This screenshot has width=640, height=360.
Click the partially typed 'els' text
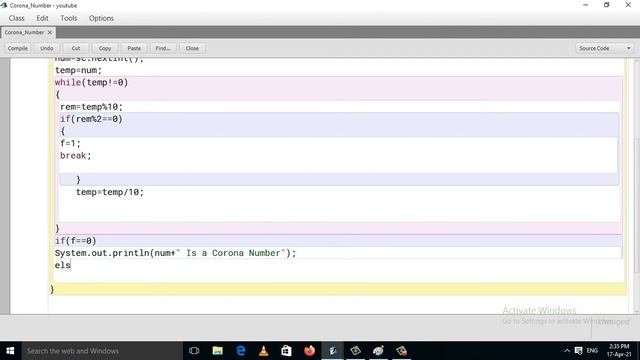pos(62,265)
